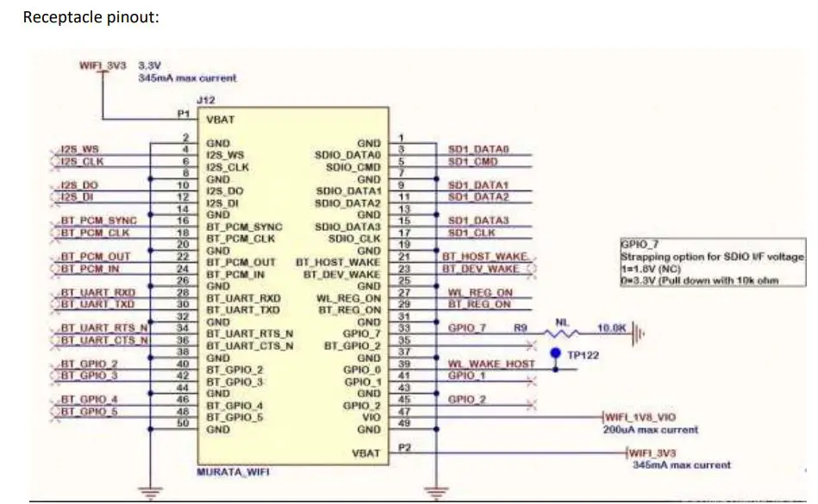Click the TP122 test point marker
818x504 pixels.
[556, 351]
